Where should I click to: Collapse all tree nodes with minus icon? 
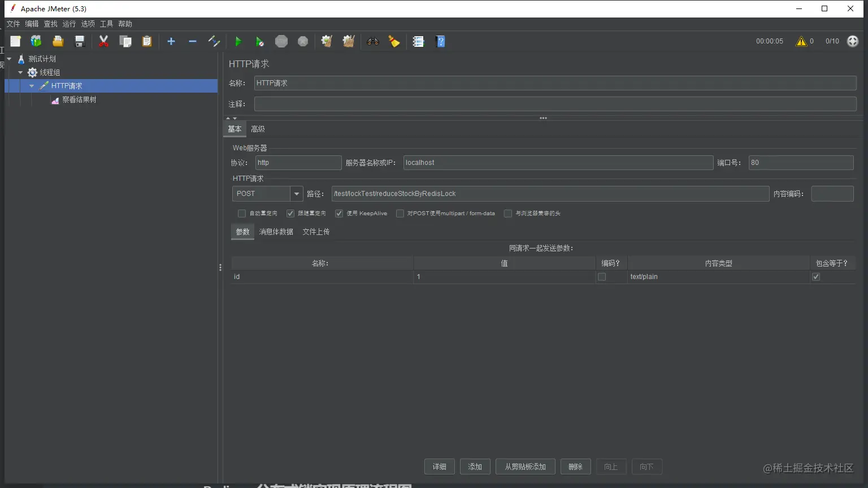tap(193, 41)
